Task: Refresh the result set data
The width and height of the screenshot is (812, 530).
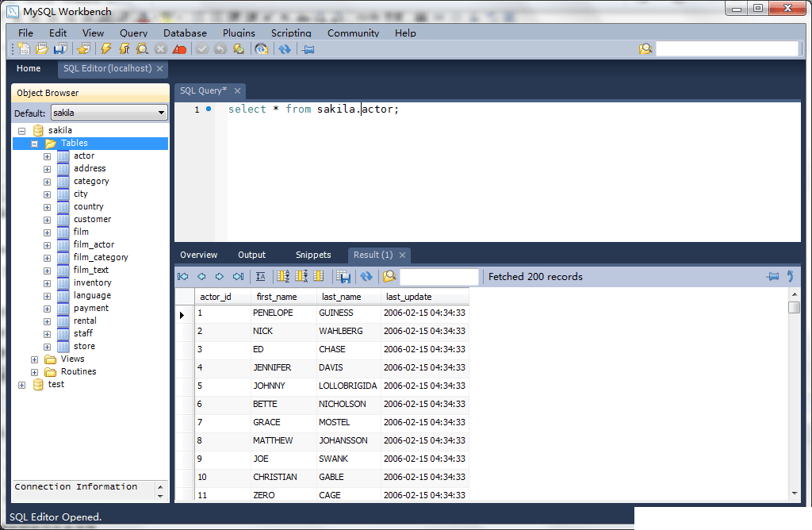Action: [366, 277]
